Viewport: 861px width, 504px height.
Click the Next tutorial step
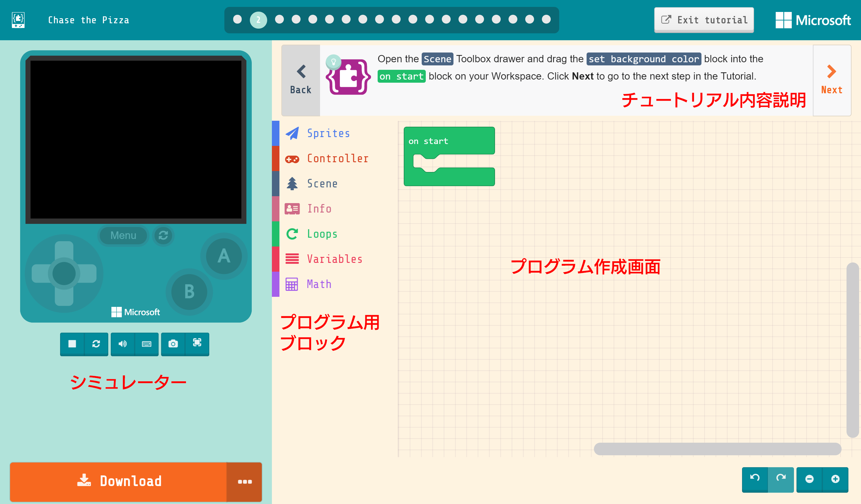coord(831,79)
